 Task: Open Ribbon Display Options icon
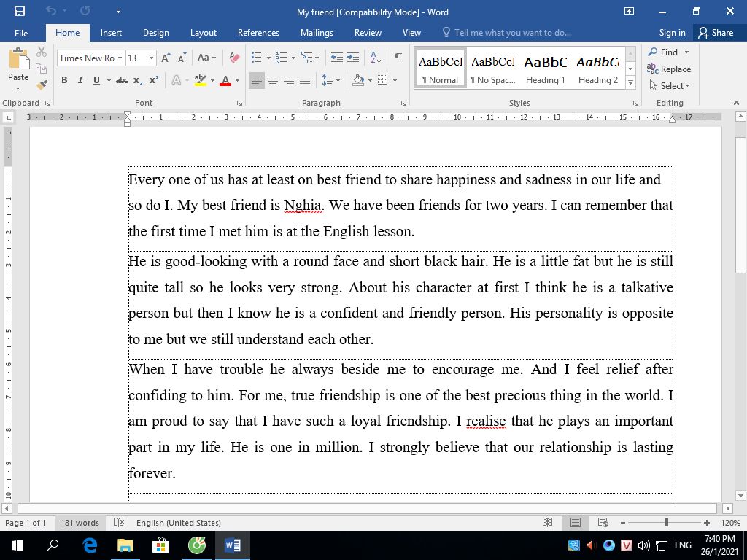click(629, 12)
